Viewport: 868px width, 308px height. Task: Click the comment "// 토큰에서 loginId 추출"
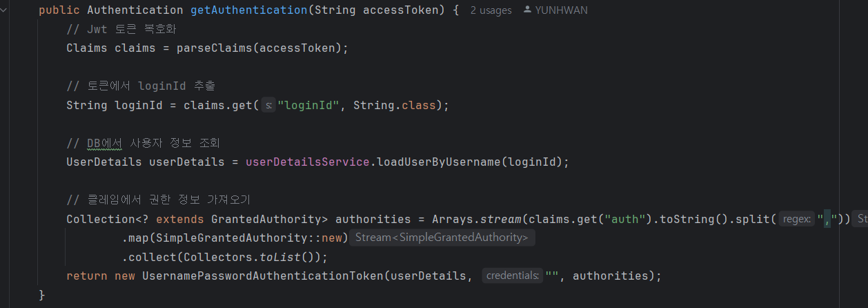[x=141, y=86]
